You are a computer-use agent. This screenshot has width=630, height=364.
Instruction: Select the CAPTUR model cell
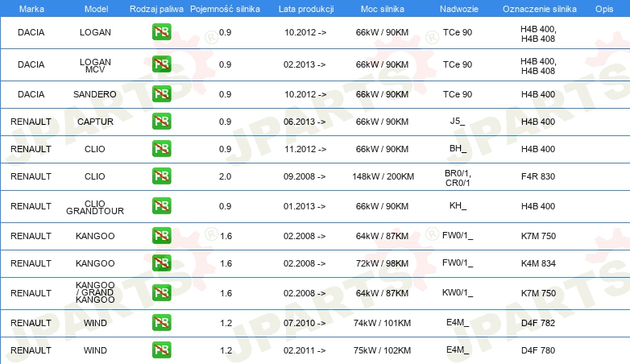coord(95,122)
